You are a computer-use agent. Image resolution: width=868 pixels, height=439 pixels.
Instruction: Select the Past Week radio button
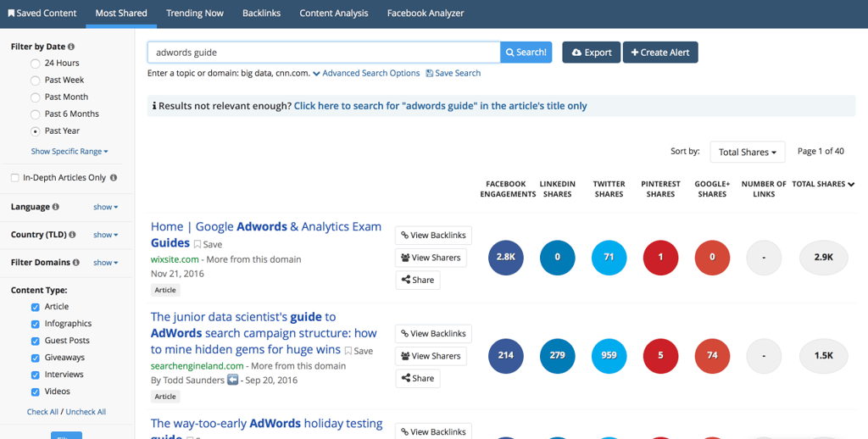36,81
